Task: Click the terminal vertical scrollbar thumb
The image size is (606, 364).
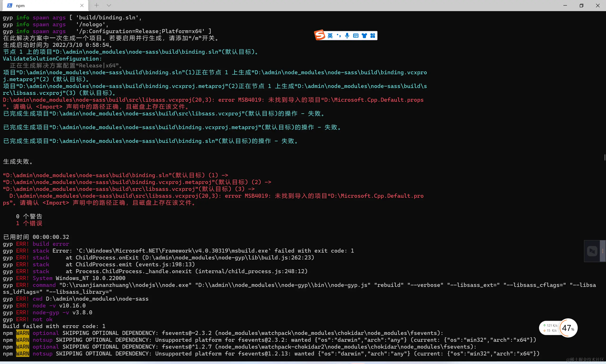Action: click(x=605, y=157)
